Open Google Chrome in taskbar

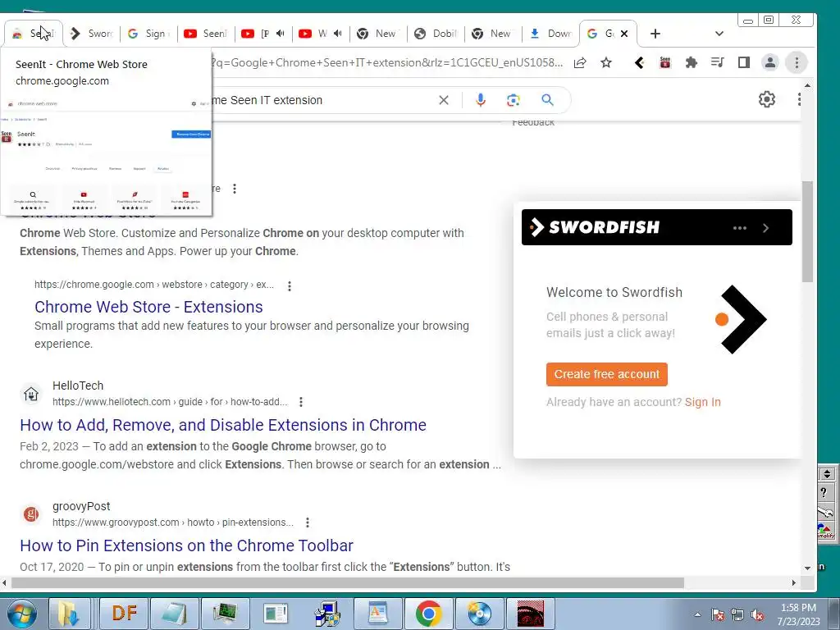coord(428,614)
